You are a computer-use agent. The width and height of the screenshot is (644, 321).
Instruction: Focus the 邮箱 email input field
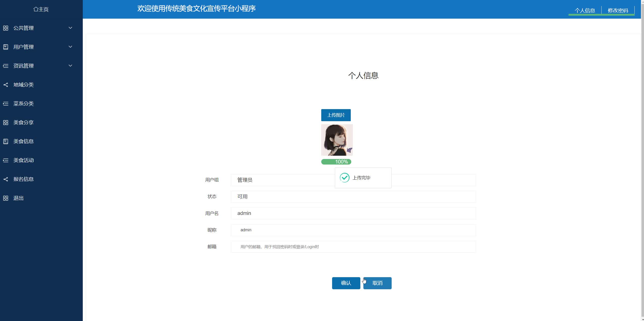pos(353,247)
